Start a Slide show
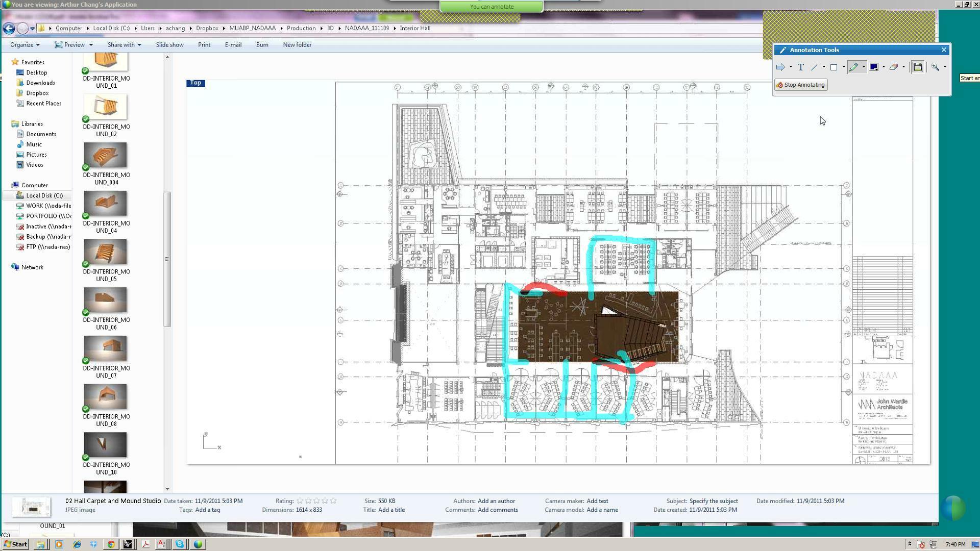 [169, 45]
